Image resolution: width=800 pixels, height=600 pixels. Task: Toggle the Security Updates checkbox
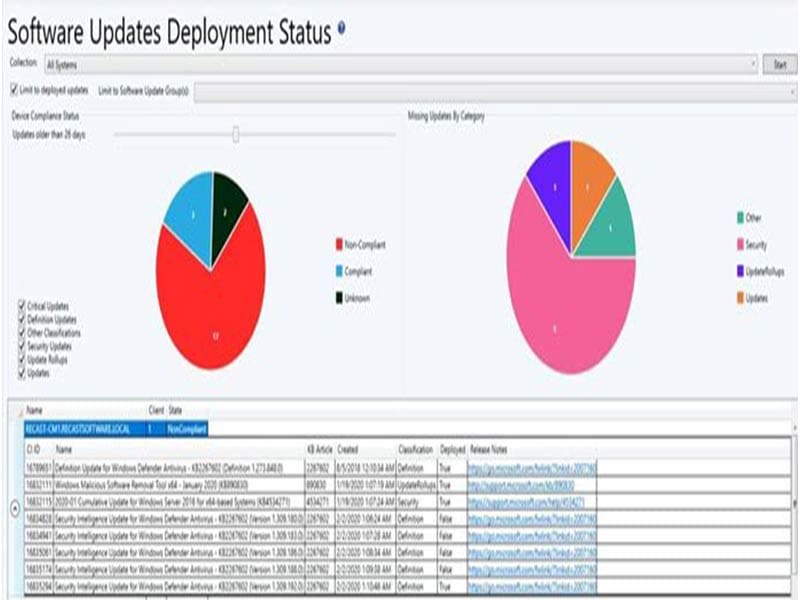pyautogui.click(x=22, y=345)
